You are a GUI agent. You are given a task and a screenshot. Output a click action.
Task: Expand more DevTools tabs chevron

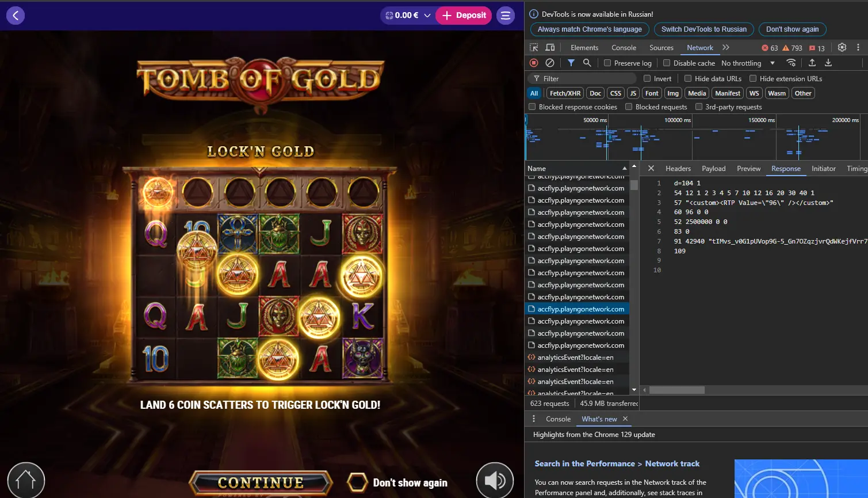pos(726,47)
